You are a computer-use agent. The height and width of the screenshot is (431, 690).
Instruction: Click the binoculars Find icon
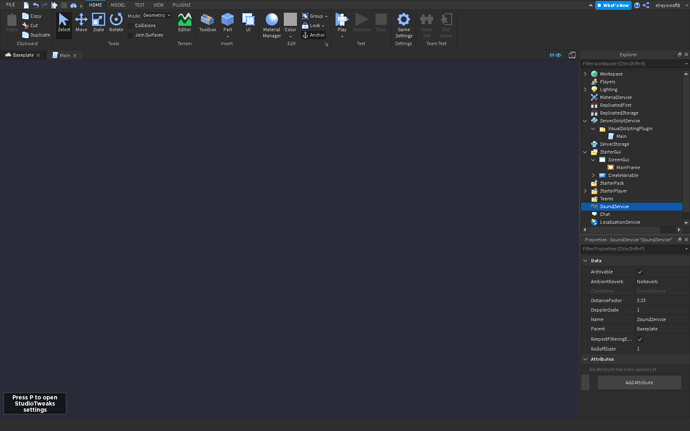[73, 5]
